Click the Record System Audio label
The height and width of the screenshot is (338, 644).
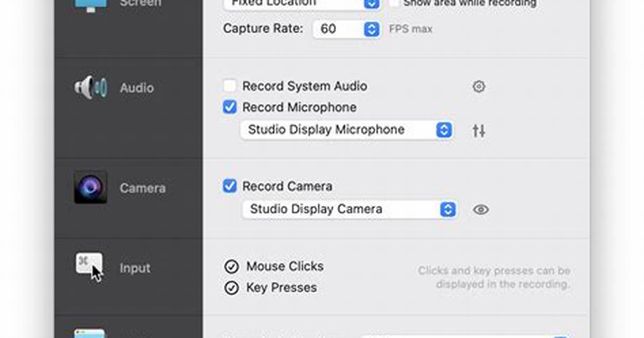[305, 86]
